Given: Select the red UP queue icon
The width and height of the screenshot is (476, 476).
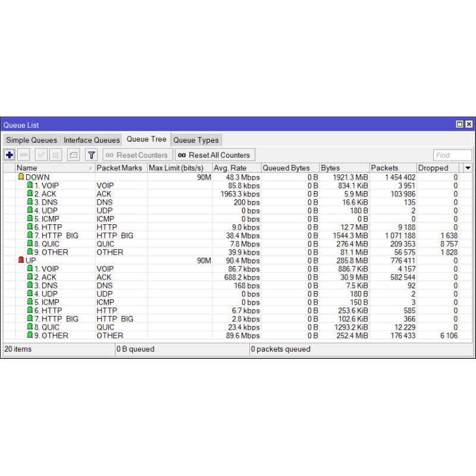Looking at the screenshot, I should (x=21, y=261).
